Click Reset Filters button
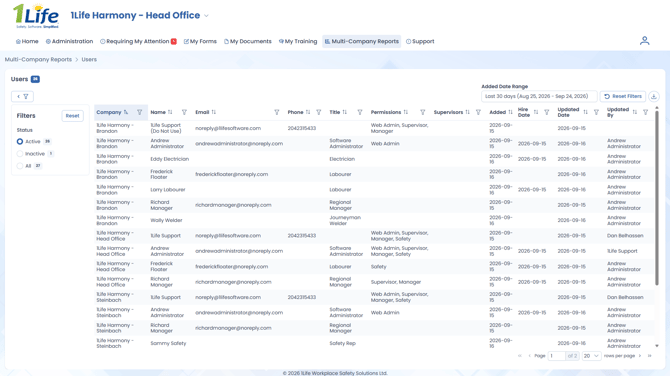The width and height of the screenshot is (670, 376). 623,97
